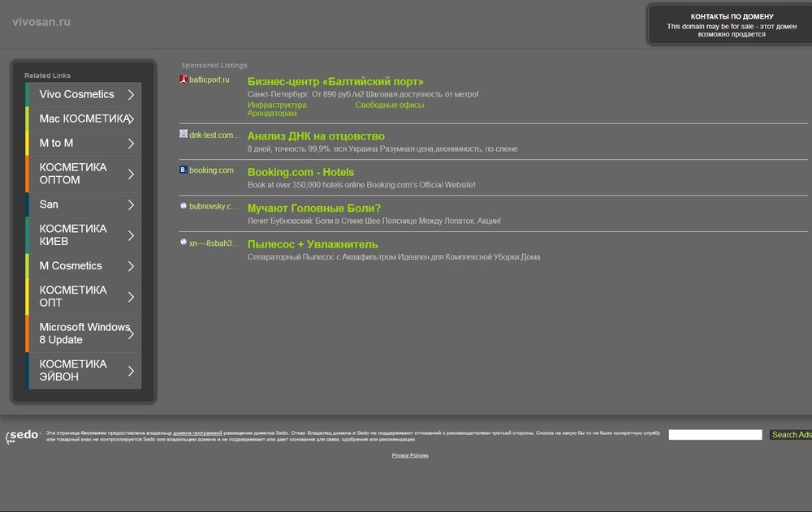This screenshot has width=812, height=512.
Task: Click the Лечит Бубновский description text
Action: [374, 221]
